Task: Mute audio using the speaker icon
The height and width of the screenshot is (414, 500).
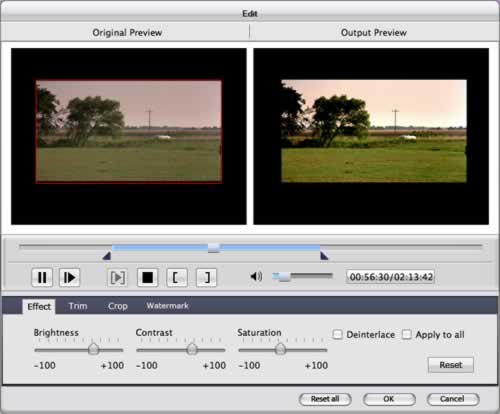Action: click(256, 276)
